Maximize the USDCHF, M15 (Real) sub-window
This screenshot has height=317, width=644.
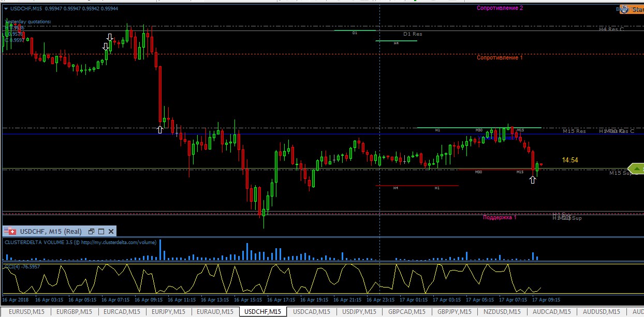[x=101, y=231]
